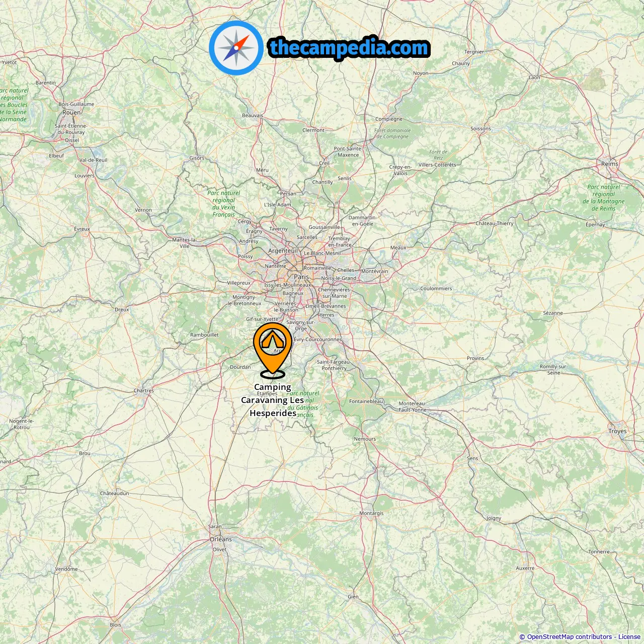
Task: Click the Château-Thierry town label
Action: point(495,223)
